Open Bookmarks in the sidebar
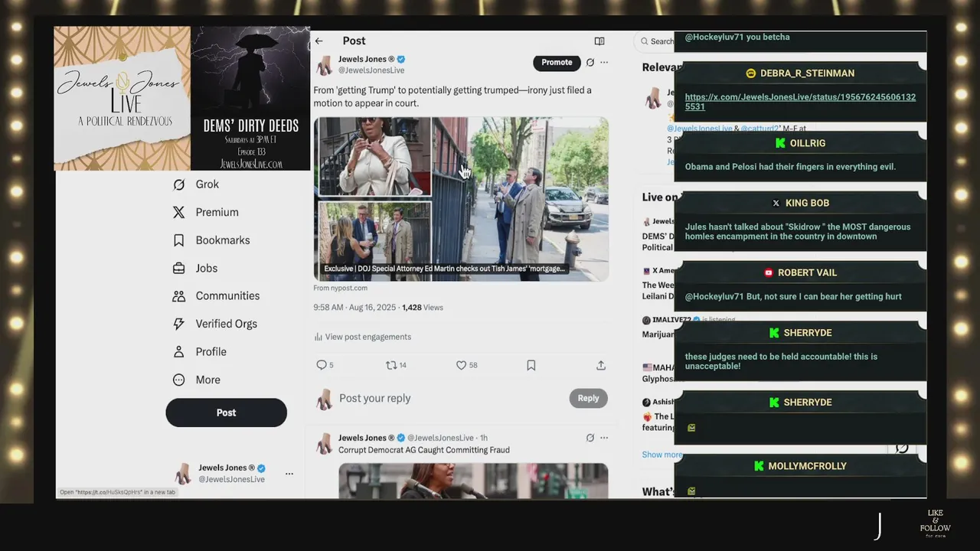 pos(211,240)
